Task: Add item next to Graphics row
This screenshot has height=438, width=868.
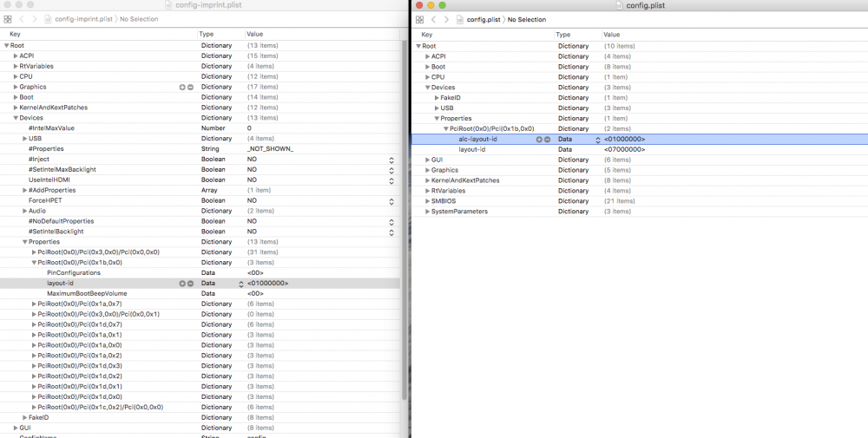Action: click(181, 87)
